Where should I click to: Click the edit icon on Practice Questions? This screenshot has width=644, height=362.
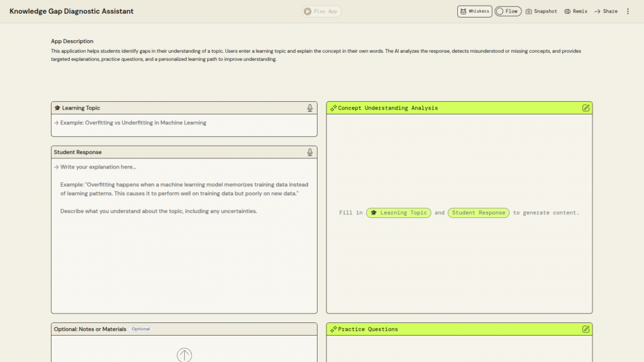586,329
